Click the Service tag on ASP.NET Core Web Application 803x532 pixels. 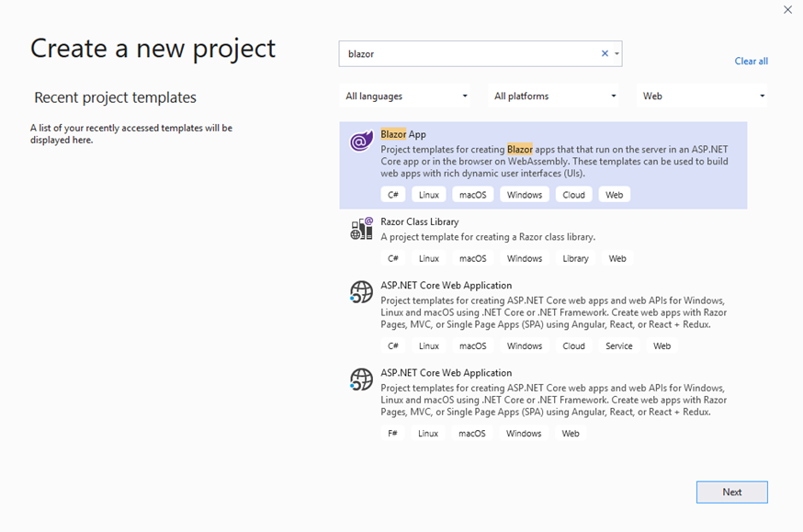618,346
